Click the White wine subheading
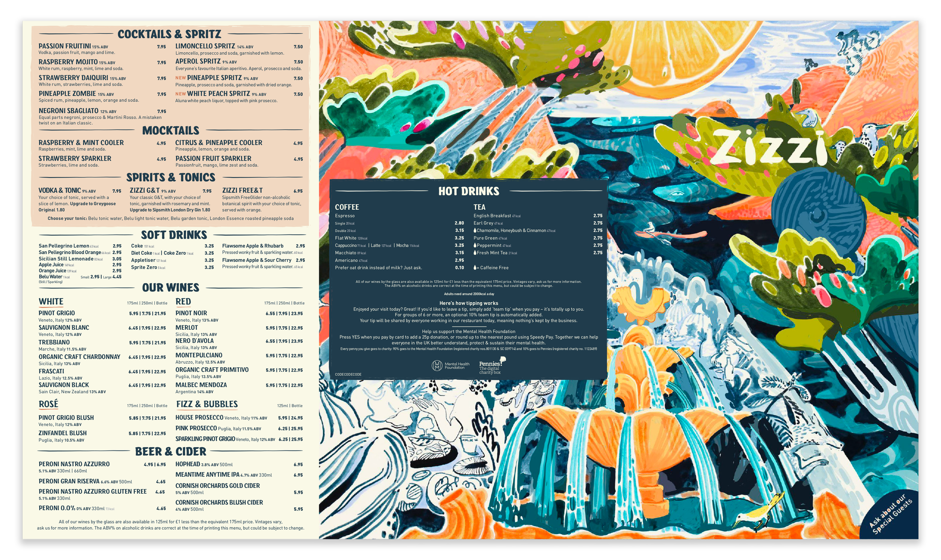The width and height of the screenshot is (941, 560). click(51, 301)
